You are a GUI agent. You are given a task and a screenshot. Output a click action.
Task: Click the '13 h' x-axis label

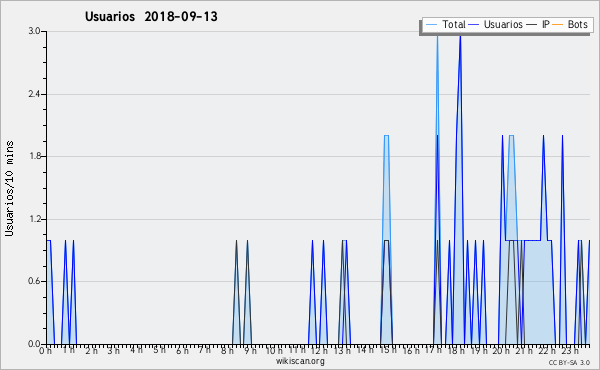coord(342,350)
